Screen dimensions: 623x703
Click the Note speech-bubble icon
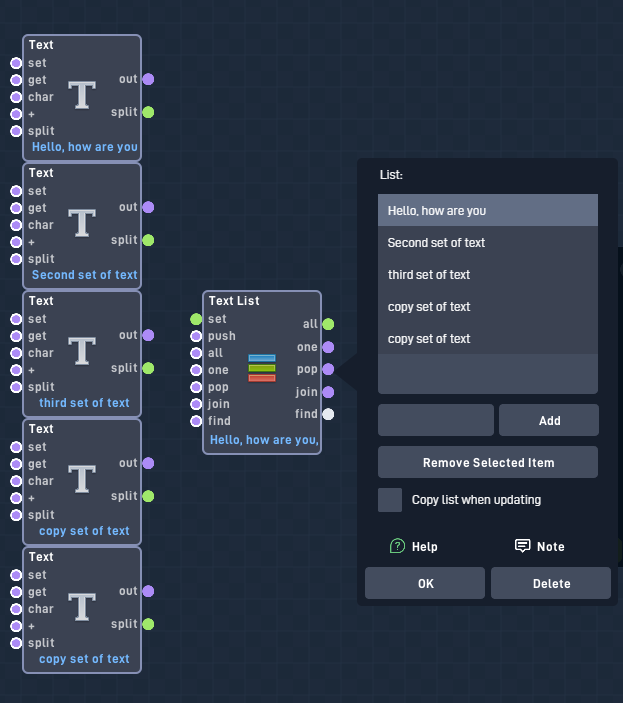point(522,546)
